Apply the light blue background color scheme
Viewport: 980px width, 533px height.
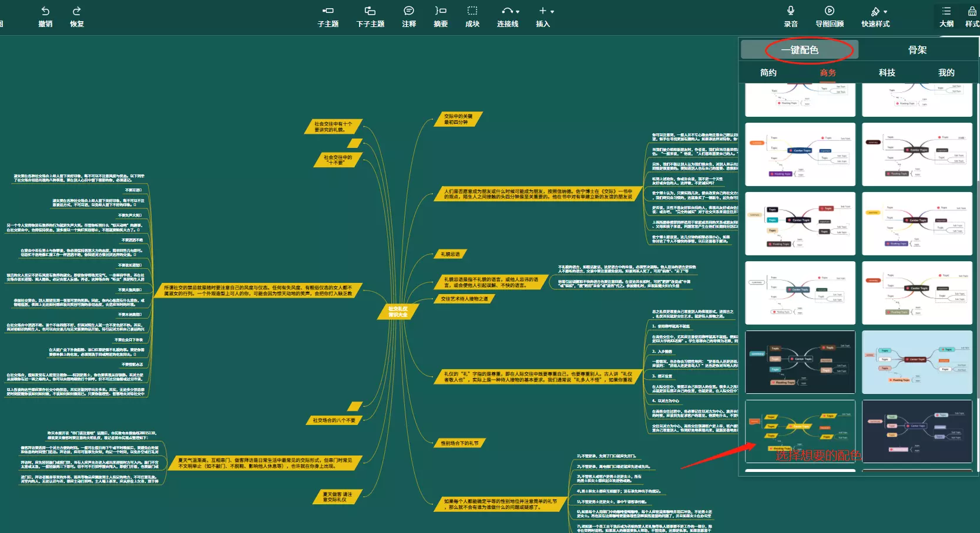tap(917, 362)
